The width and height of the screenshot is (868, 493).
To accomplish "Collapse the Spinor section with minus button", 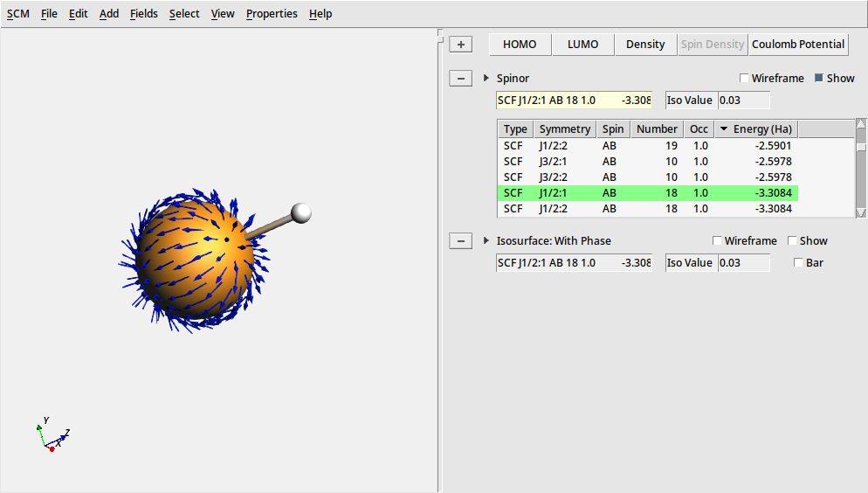I will [460, 79].
